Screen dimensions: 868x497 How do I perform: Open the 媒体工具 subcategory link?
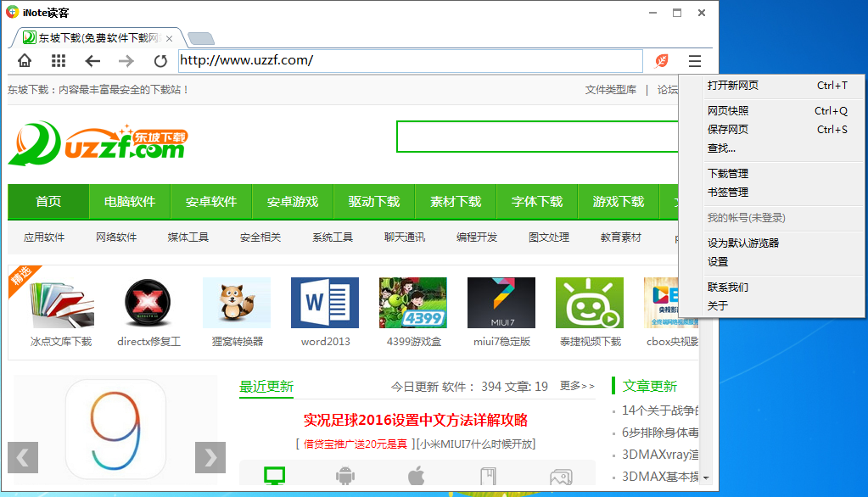click(188, 237)
